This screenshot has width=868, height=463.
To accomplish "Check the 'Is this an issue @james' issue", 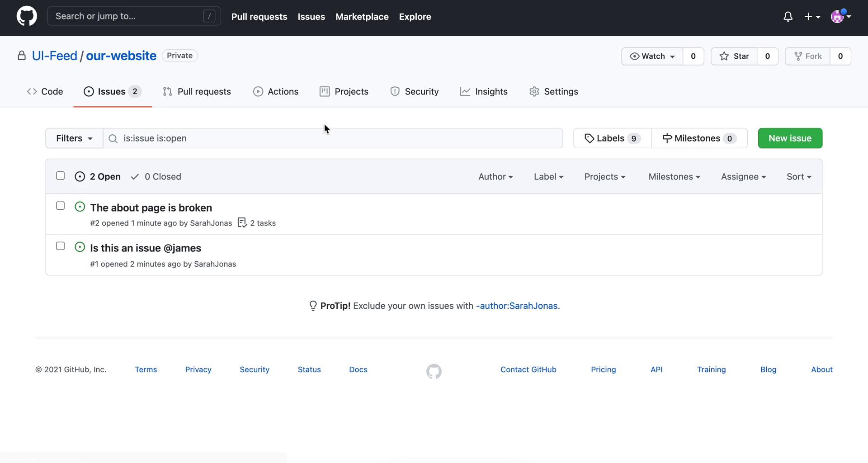I will [60, 246].
